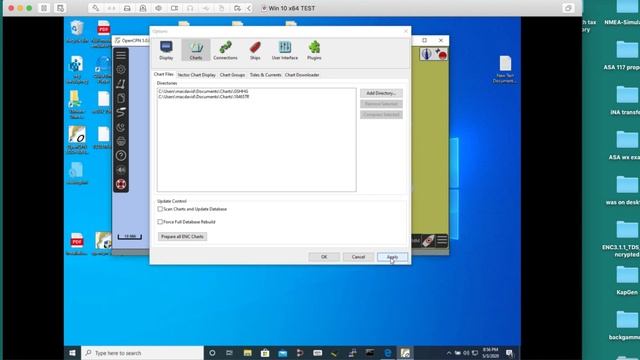
Task: Click the red circle icon beside the compass
Action: tap(441, 54)
